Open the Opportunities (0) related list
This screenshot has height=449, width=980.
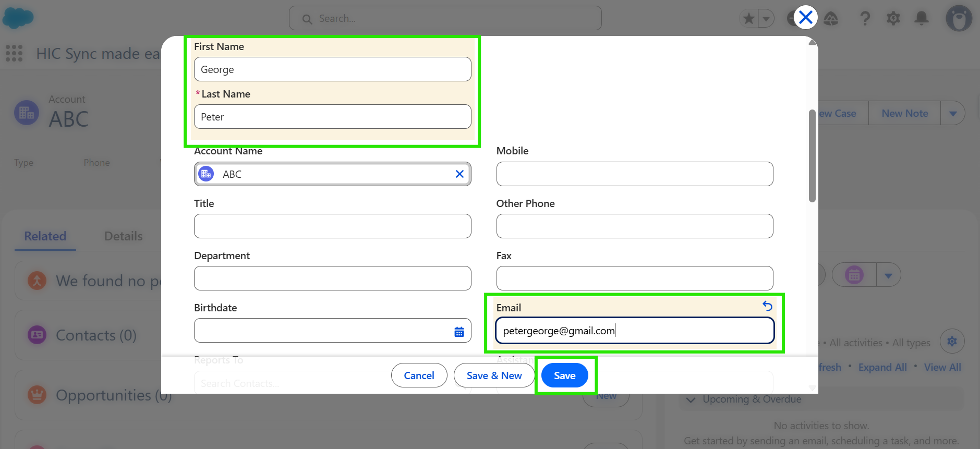click(x=114, y=395)
